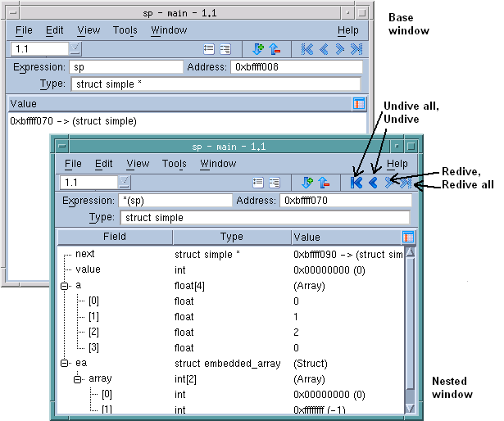Open the 1.1 thread dropdown in nested window
The height and width of the screenshot is (421, 504).
point(124,183)
